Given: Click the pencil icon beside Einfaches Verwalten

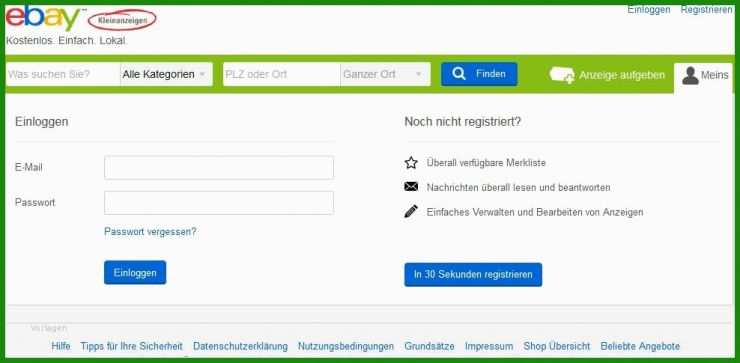Looking at the screenshot, I should [411, 211].
